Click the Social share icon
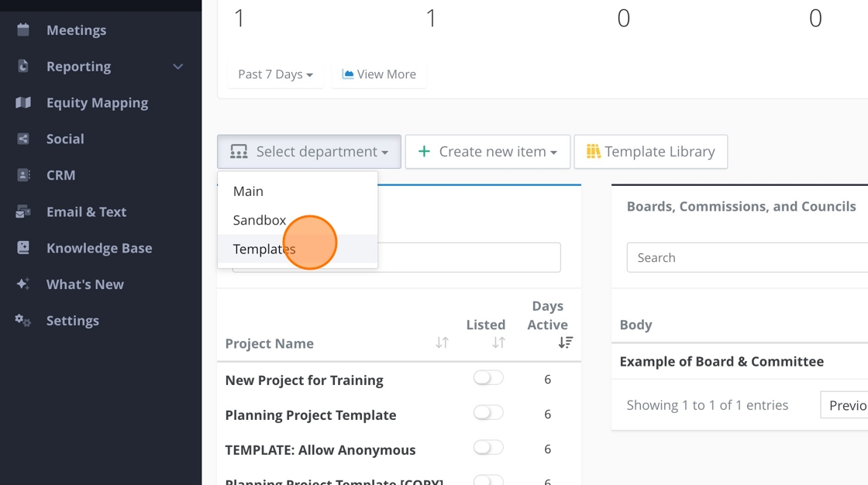The image size is (868, 485). pyautogui.click(x=23, y=139)
